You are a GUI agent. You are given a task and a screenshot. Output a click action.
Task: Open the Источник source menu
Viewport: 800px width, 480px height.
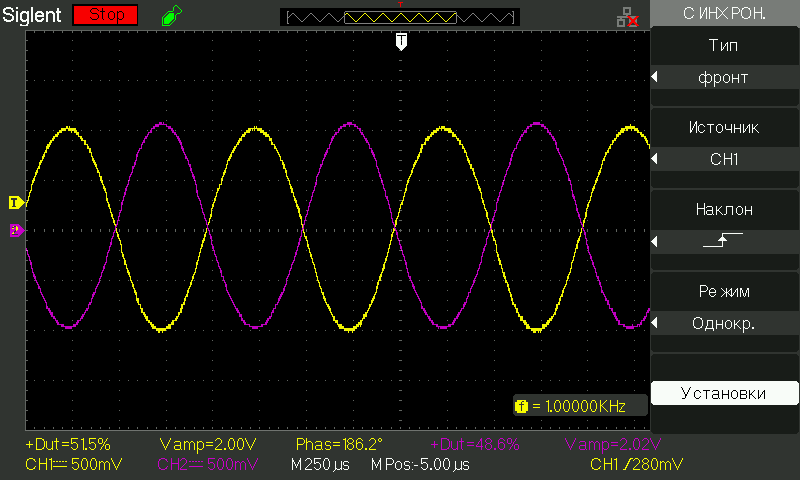point(724,128)
